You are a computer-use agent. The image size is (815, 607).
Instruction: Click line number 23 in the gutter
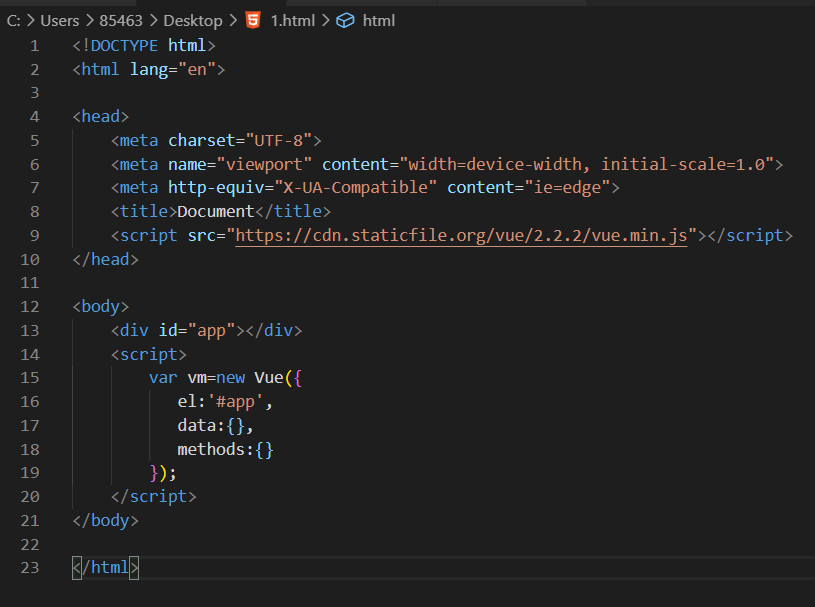click(30, 568)
